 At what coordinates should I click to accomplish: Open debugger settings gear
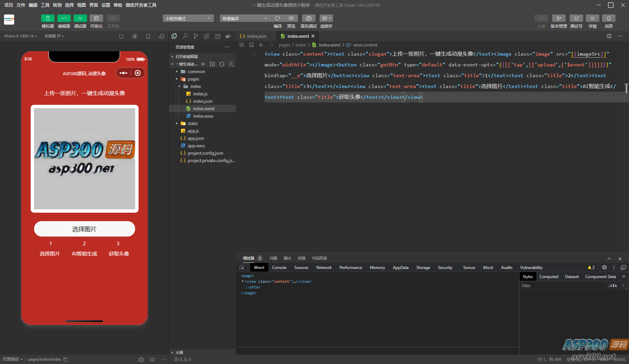pyautogui.click(x=604, y=267)
